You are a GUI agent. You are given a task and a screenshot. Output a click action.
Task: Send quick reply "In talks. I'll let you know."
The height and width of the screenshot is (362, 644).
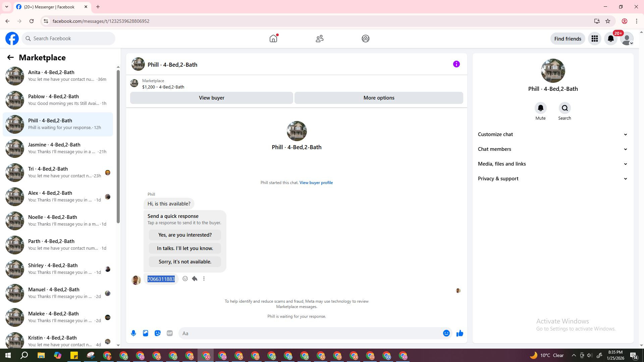coord(185,248)
